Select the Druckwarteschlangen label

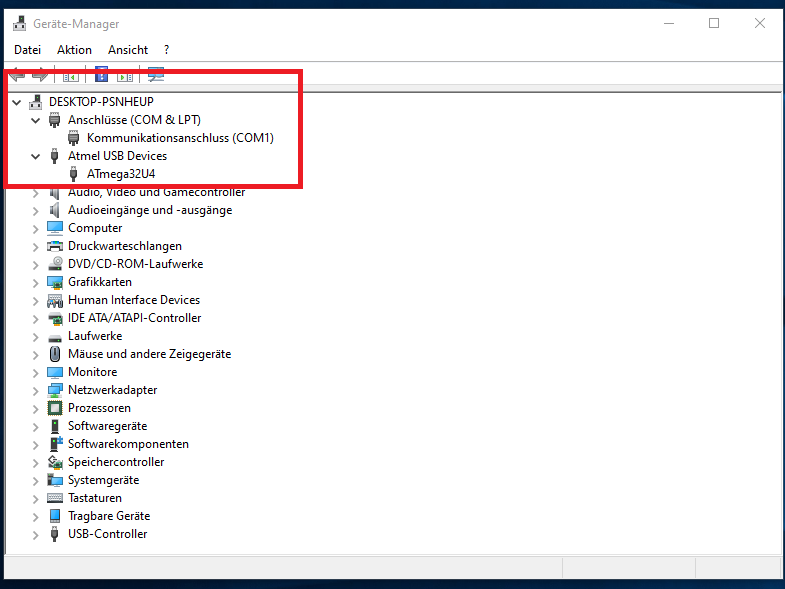click(125, 246)
